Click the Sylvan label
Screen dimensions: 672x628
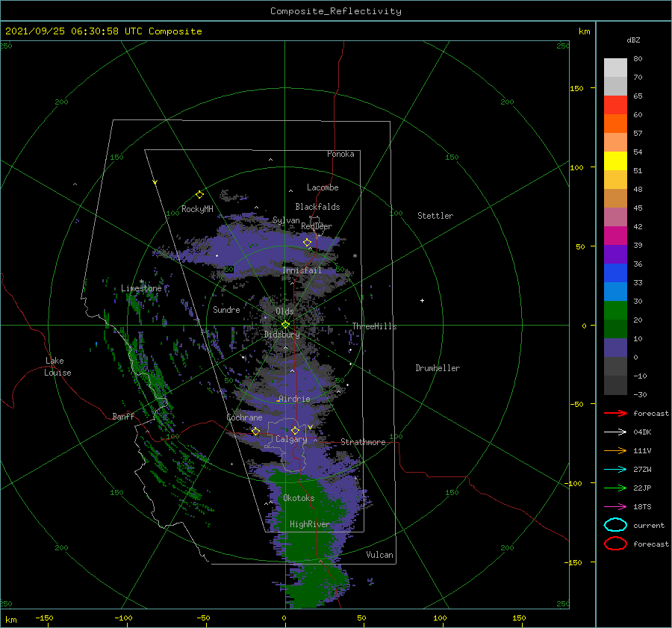pyautogui.click(x=286, y=220)
